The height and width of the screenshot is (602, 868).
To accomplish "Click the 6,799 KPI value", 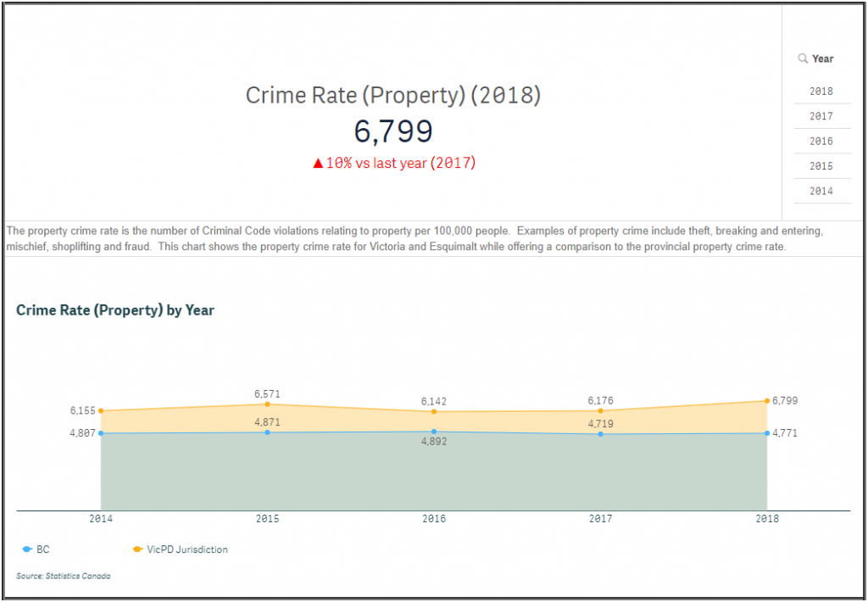I will (x=393, y=131).
